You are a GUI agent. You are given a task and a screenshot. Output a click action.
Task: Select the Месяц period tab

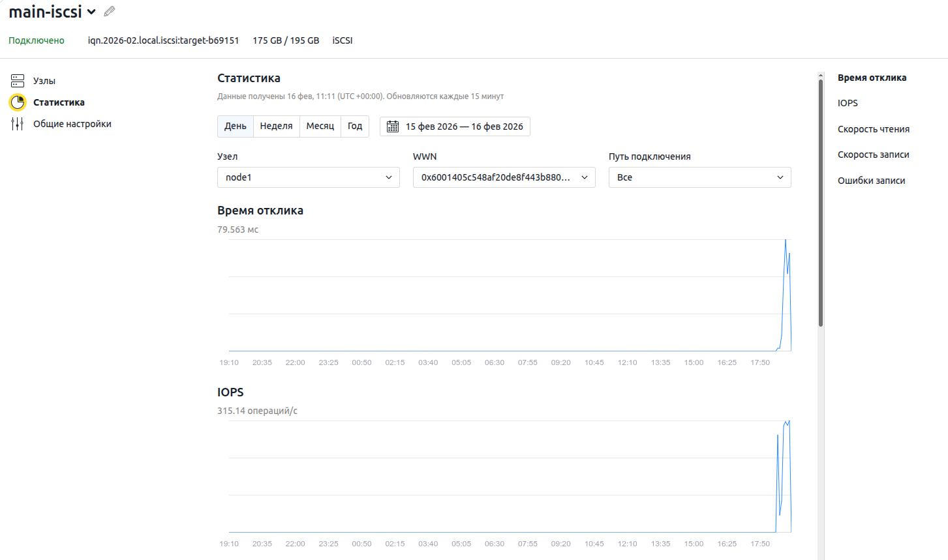coord(320,126)
